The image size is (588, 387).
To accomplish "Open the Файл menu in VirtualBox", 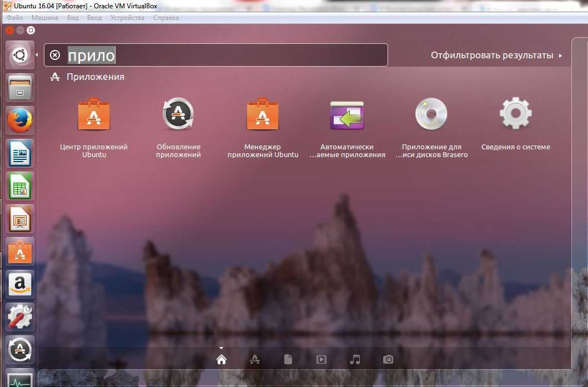I will 14,18.
